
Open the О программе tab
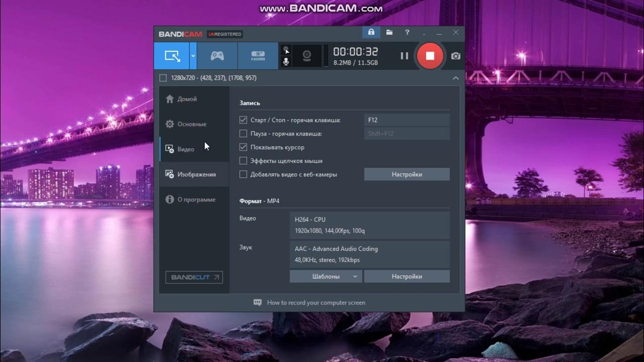pos(194,200)
